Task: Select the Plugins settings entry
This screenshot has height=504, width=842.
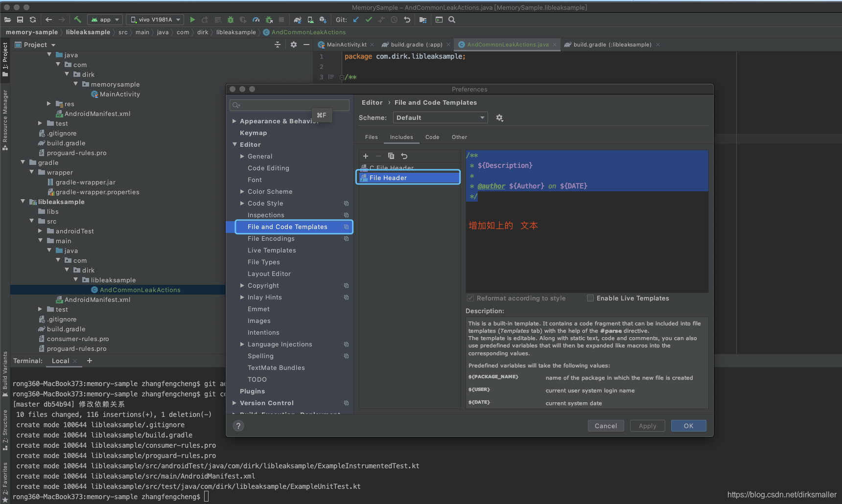Action: (x=253, y=391)
